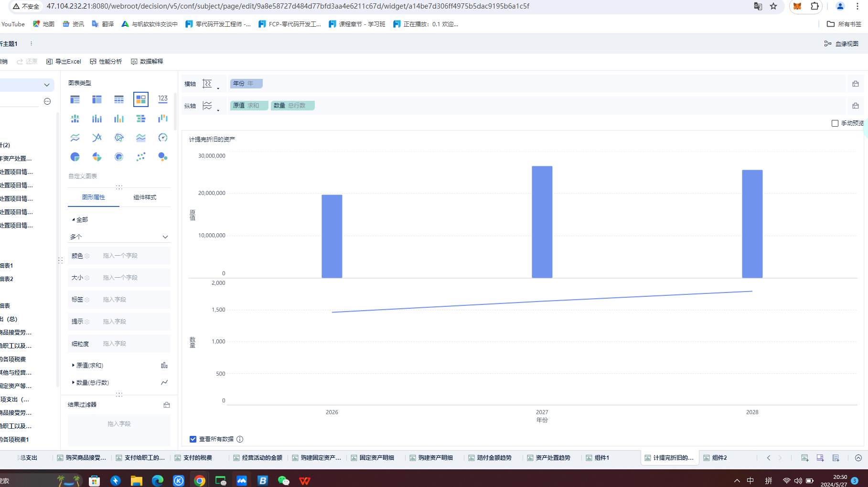Open the 多个 mark type dropdown

[x=119, y=237]
